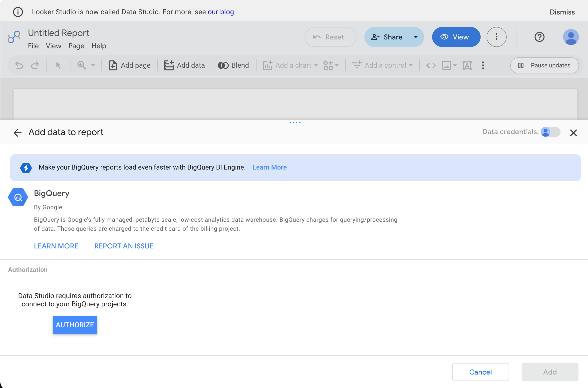Click the blank report canvas page
588x388 pixels.
[295, 104]
